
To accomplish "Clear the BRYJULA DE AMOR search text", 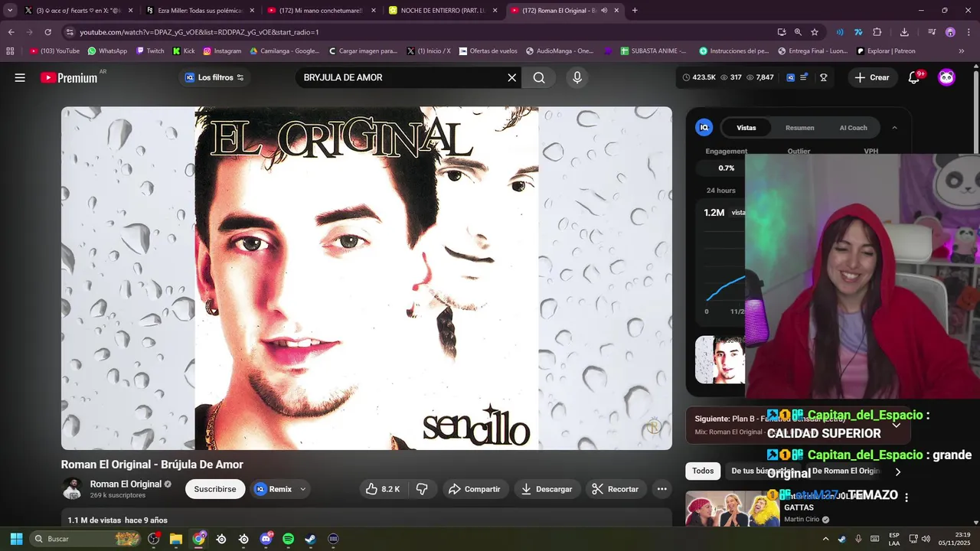I will point(512,77).
